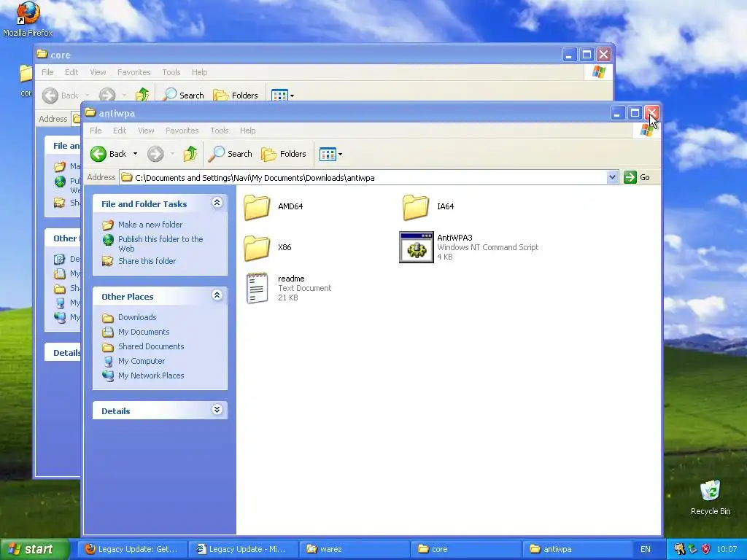
Task: Click Make a new folder link
Action: (150, 225)
